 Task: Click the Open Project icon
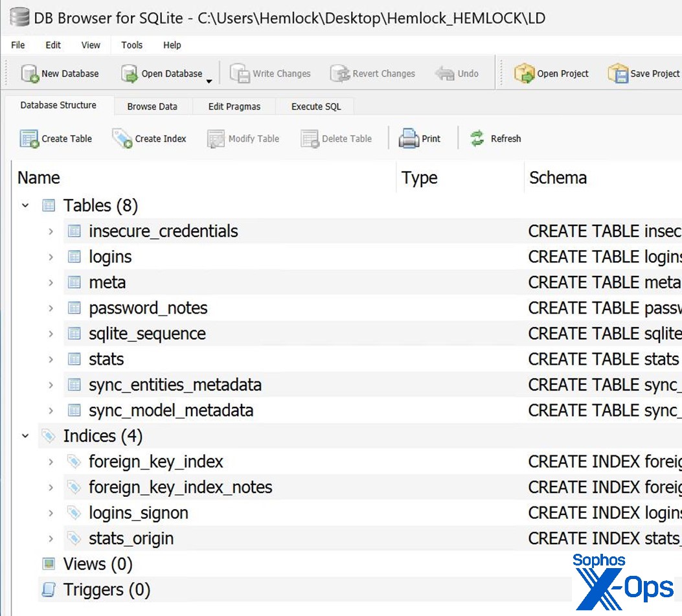(x=524, y=73)
